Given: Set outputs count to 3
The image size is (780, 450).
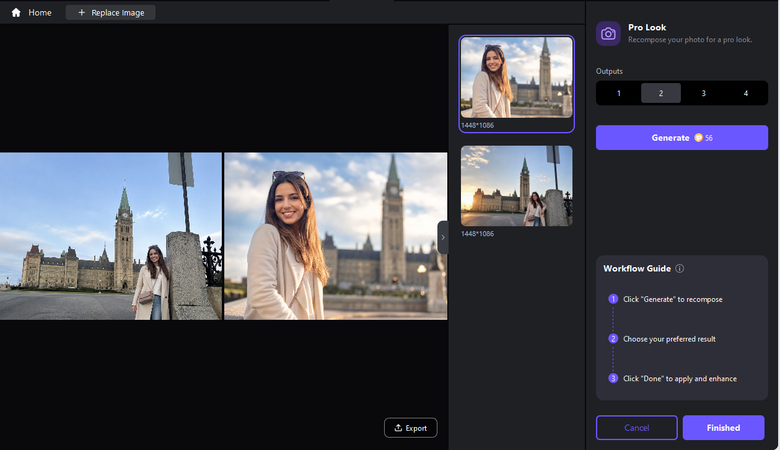Looking at the screenshot, I should click(x=703, y=93).
